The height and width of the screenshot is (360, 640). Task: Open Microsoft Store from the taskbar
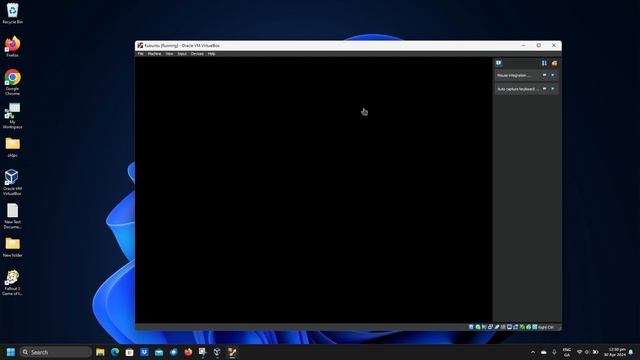click(129, 352)
